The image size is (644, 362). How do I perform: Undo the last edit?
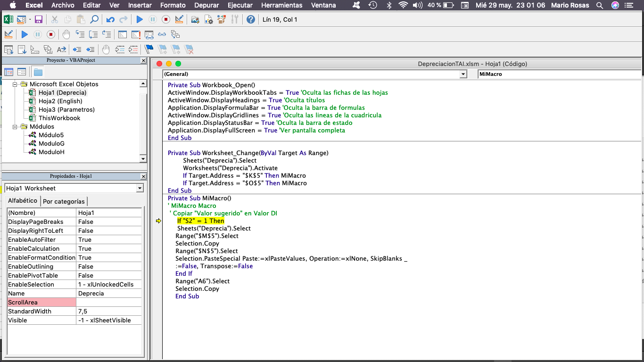tap(110, 19)
